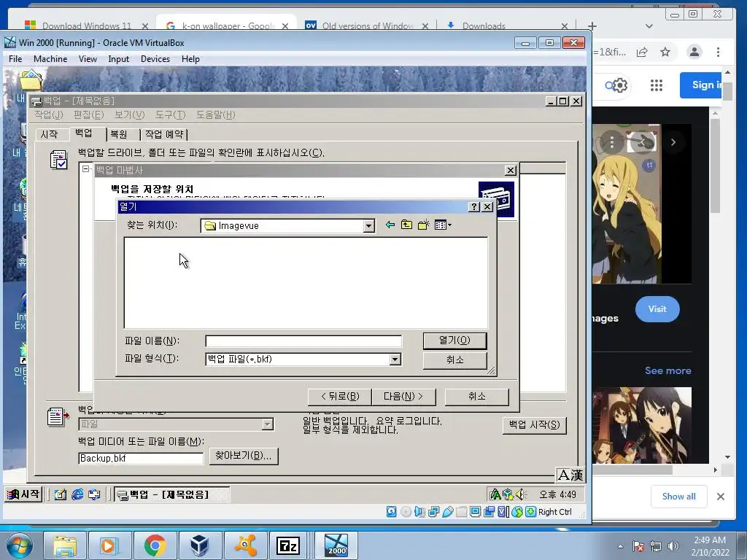Click the < 뒤로(B) back button in the wizard

[x=340, y=397]
